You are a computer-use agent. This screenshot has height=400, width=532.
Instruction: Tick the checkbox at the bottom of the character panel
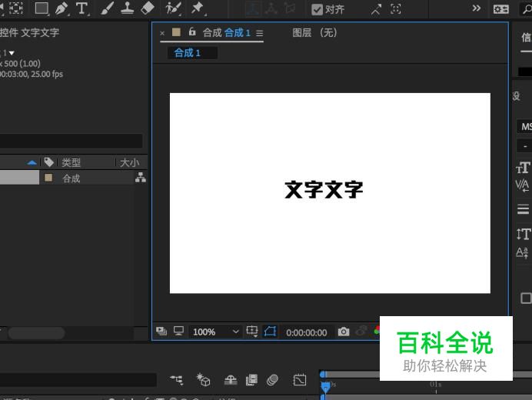pos(526,298)
